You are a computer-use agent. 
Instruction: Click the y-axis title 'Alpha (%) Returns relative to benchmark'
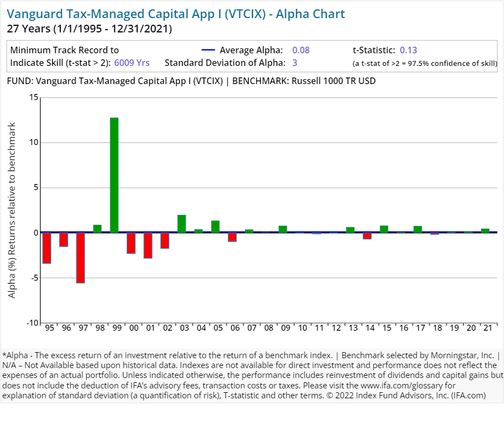(x=12, y=210)
